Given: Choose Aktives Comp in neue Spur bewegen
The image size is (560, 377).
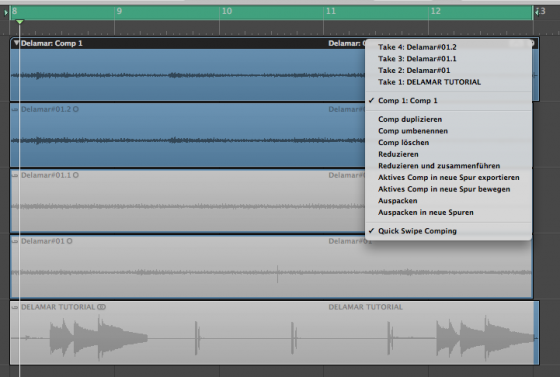Looking at the screenshot, I should (x=449, y=189).
